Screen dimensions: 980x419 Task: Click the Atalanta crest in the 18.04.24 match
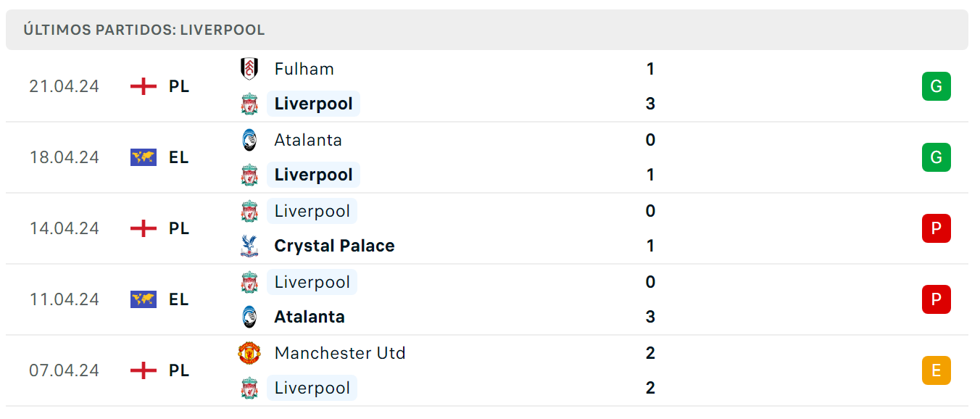click(249, 140)
